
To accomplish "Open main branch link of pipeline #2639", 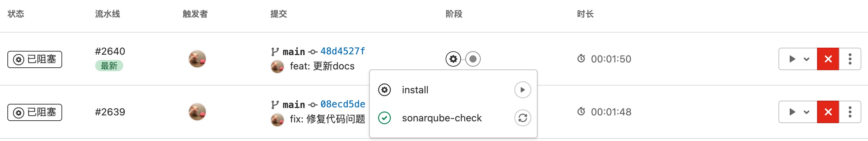I will pyautogui.click(x=294, y=105).
